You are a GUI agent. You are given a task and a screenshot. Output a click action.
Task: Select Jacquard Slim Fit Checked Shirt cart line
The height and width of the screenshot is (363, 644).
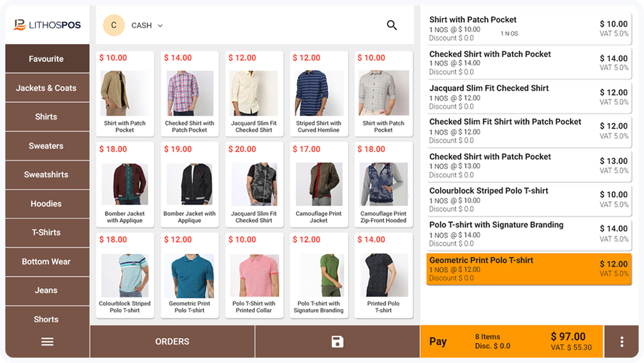click(x=529, y=97)
